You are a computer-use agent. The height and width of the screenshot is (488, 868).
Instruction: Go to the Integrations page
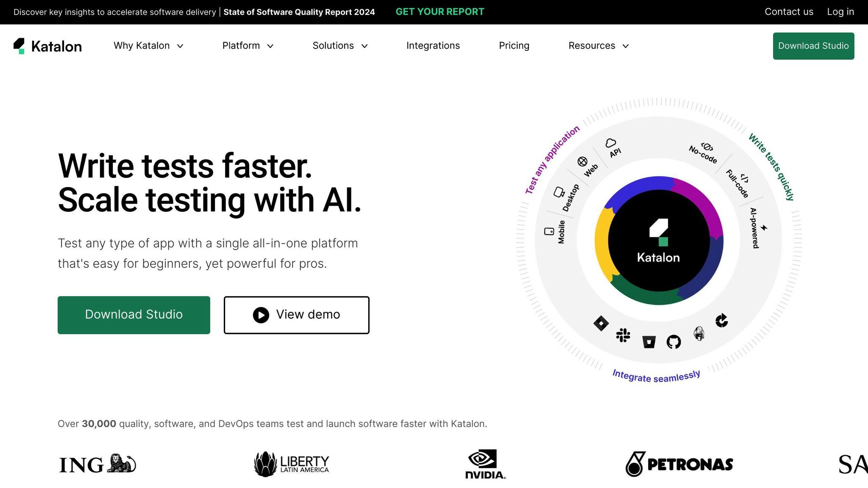[433, 46]
